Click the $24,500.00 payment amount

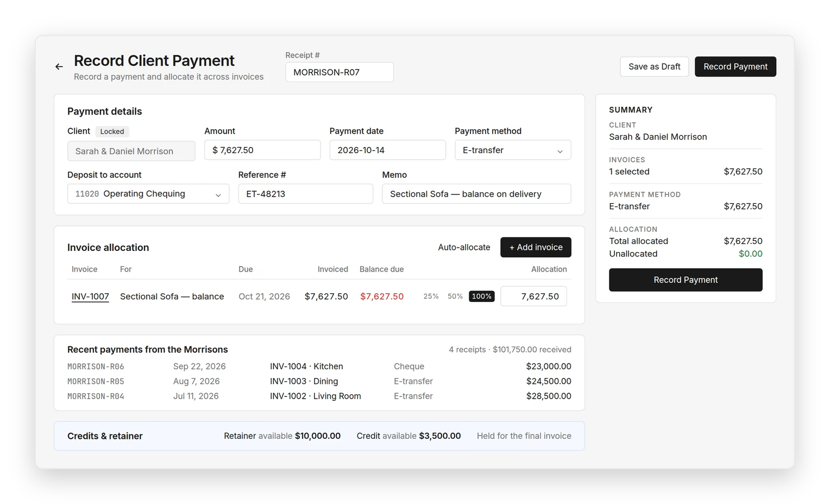click(549, 381)
